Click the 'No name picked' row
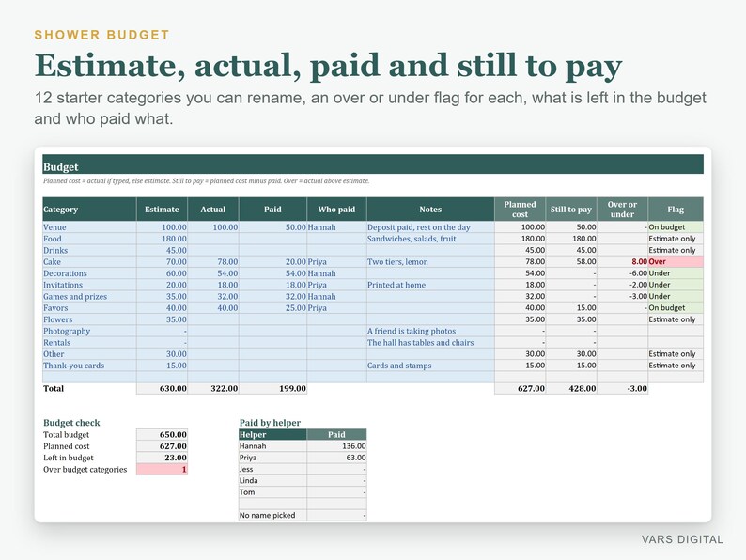Screen dimensions: 746x560 pyautogui.click(x=303, y=515)
